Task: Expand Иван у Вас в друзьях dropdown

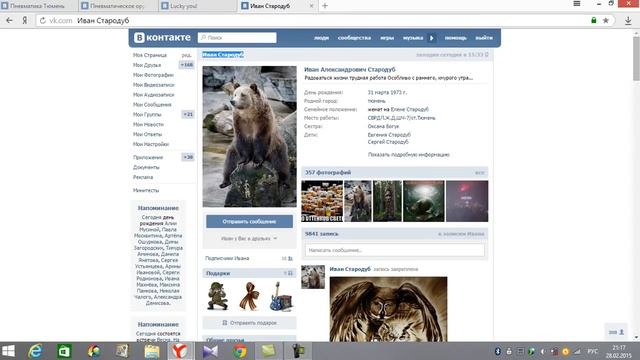Action: point(249,238)
